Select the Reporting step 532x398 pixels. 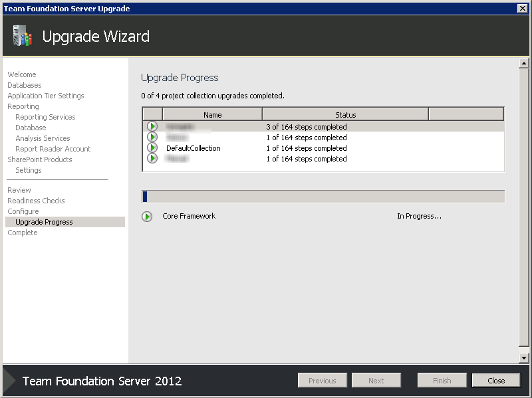tap(23, 106)
